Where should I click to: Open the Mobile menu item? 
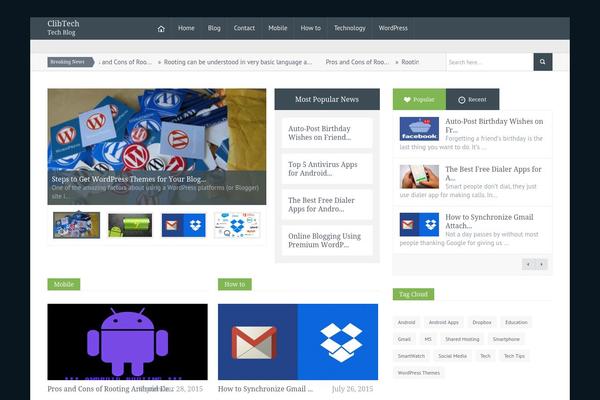278,28
